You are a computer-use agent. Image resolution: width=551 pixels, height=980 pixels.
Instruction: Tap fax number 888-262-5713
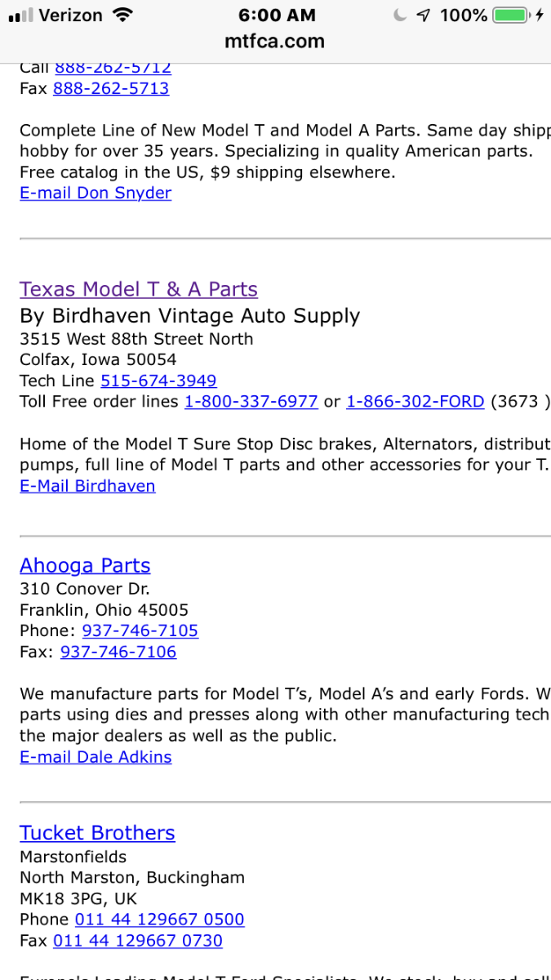[x=111, y=88]
